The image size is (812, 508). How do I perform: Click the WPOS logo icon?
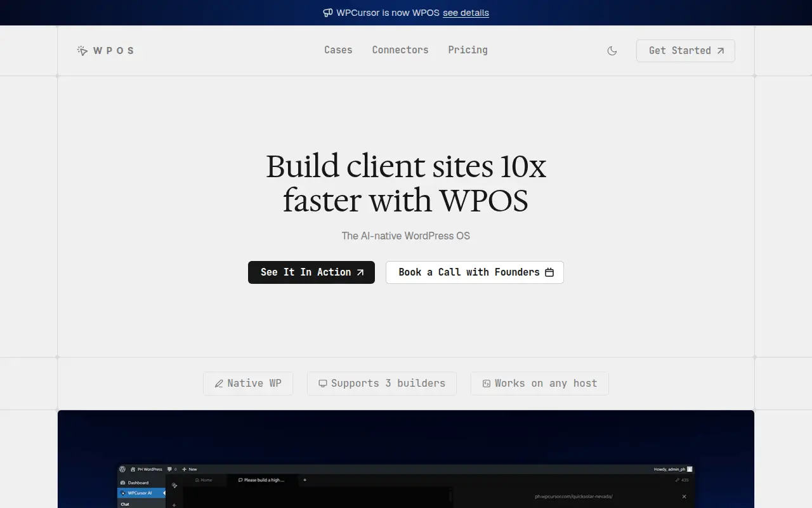coord(82,51)
